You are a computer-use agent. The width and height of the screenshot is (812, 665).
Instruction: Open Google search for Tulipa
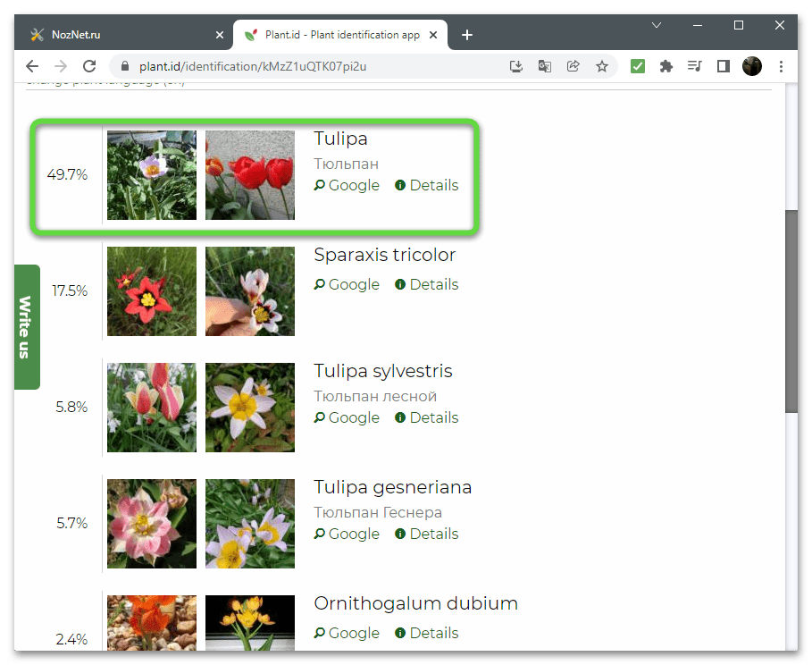[x=347, y=185]
